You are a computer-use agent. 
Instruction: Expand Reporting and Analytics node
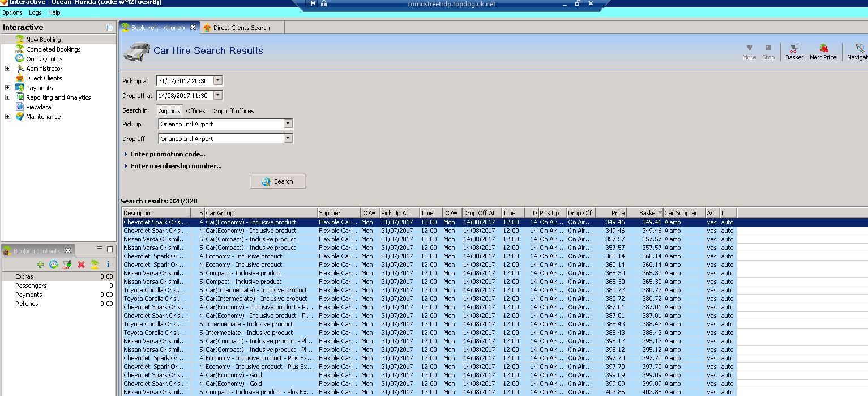coord(7,97)
